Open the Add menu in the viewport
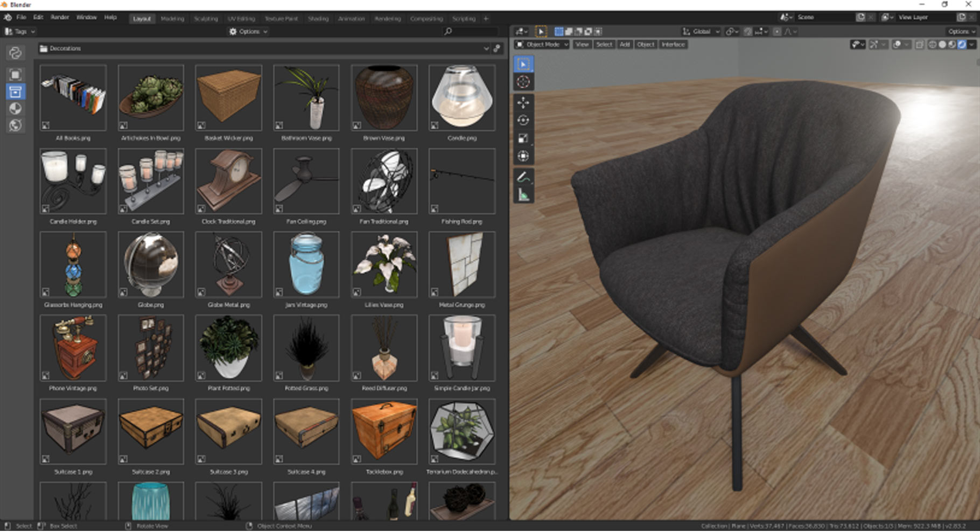 pos(624,45)
